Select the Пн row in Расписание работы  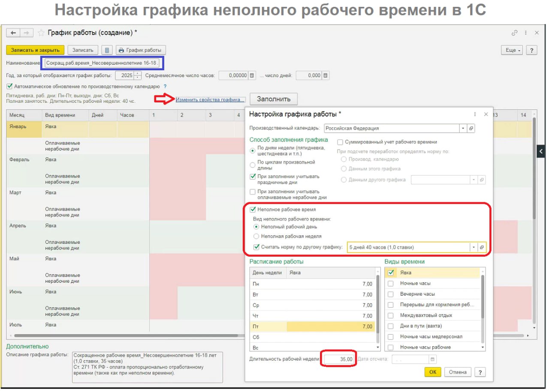[312, 284]
